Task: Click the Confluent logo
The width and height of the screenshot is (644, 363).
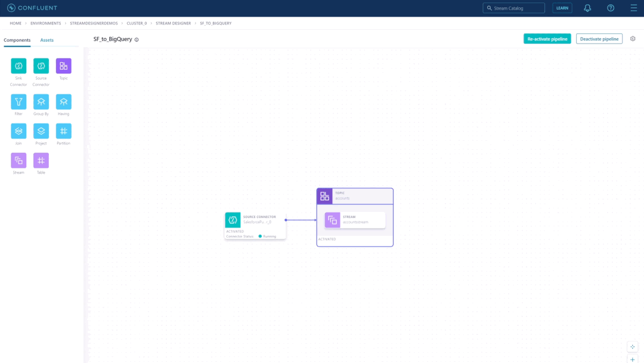Action: click(x=32, y=8)
